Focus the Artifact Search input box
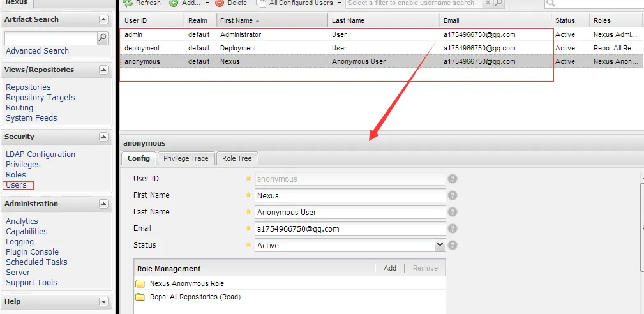644x314 pixels. coord(50,38)
